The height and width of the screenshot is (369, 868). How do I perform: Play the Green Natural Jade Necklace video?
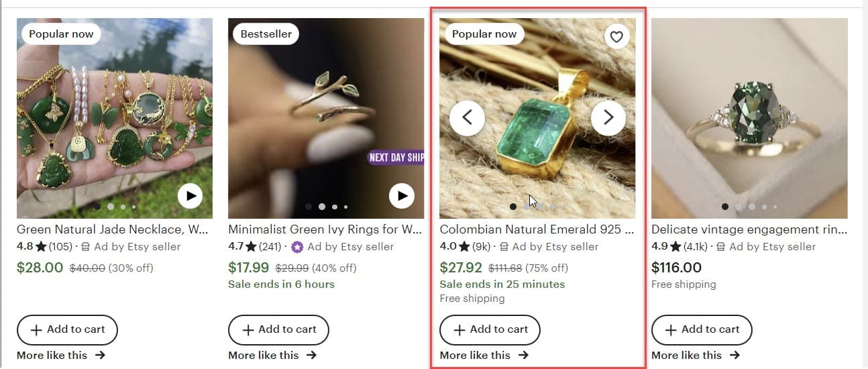191,196
